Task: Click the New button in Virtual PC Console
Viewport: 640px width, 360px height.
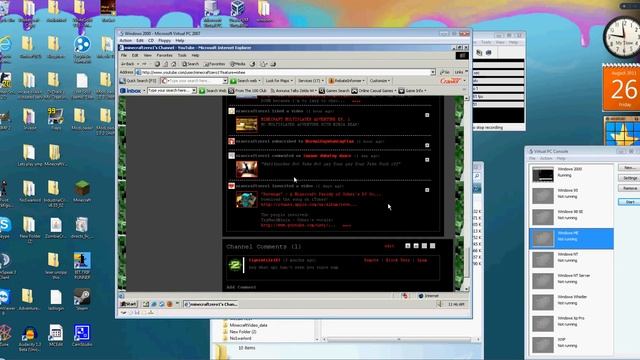Action: 629,168
